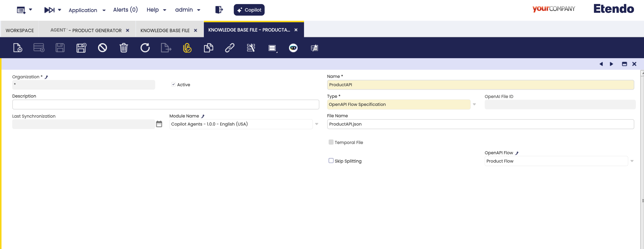Click the Etendo logo
644x249 pixels.
(x=614, y=9)
